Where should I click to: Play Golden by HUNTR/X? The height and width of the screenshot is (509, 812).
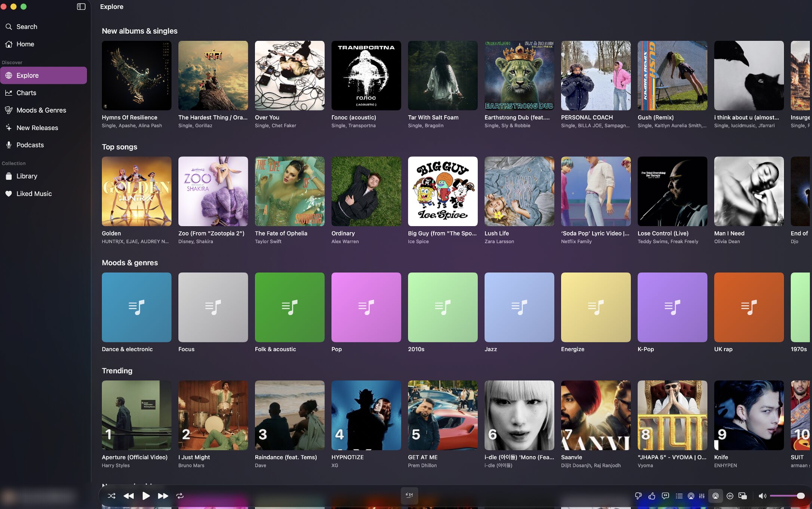point(136,191)
